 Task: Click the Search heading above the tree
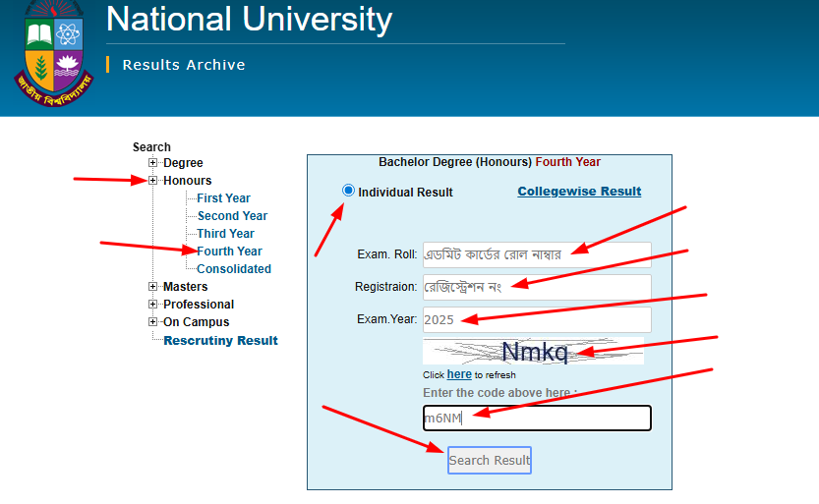(151, 147)
